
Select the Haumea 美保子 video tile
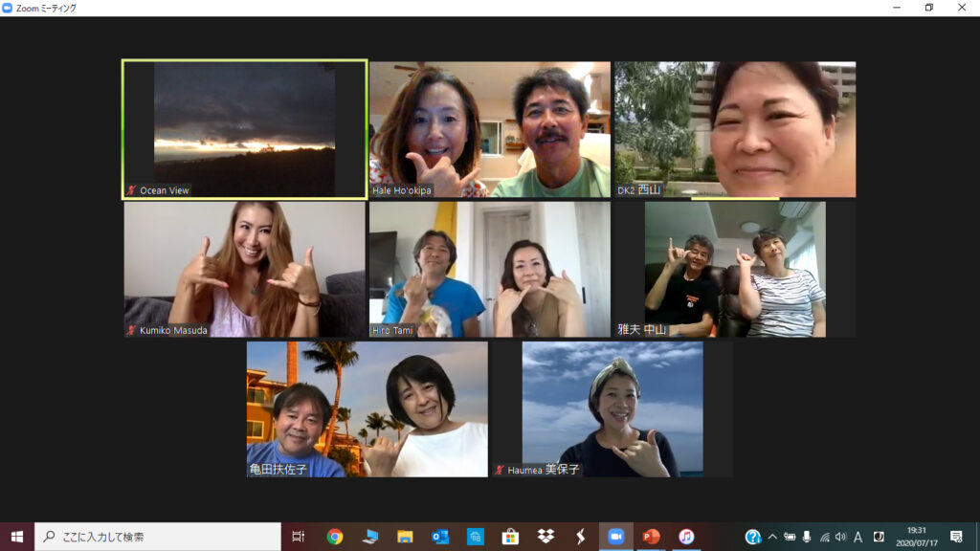pyautogui.click(x=612, y=409)
